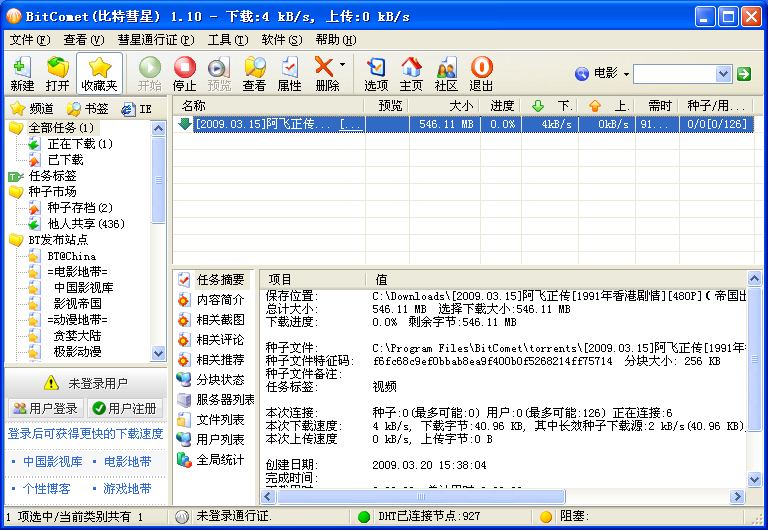Select 全部任务 (1) in the tree
The image size is (768, 530).
click(61, 128)
